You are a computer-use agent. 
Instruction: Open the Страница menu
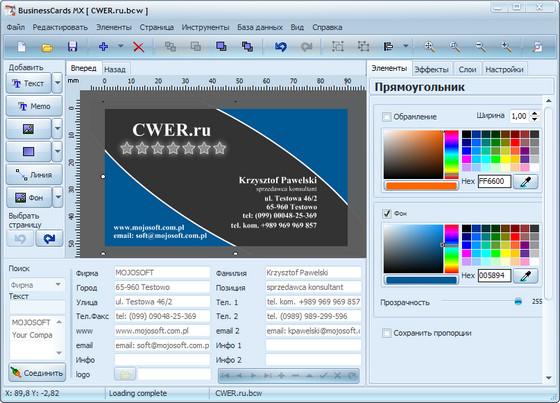[157, 27]
